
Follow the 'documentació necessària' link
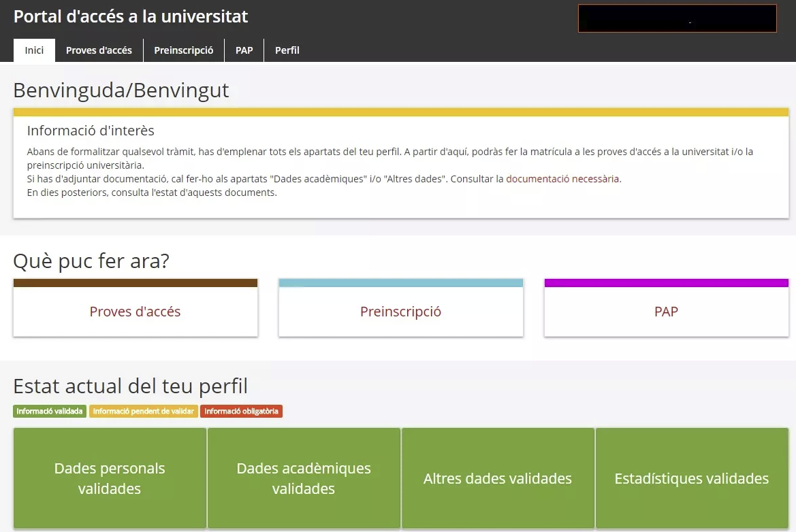(562, 179)
